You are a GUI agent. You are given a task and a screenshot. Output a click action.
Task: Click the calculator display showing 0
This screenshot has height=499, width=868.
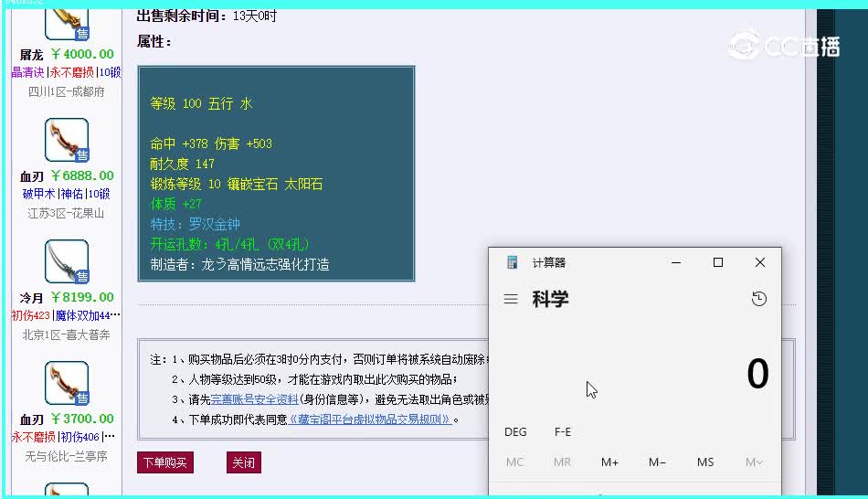click(757, 374)
